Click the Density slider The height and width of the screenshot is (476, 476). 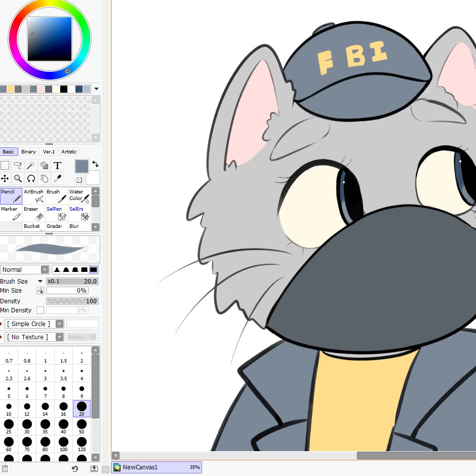pos(72,301)
